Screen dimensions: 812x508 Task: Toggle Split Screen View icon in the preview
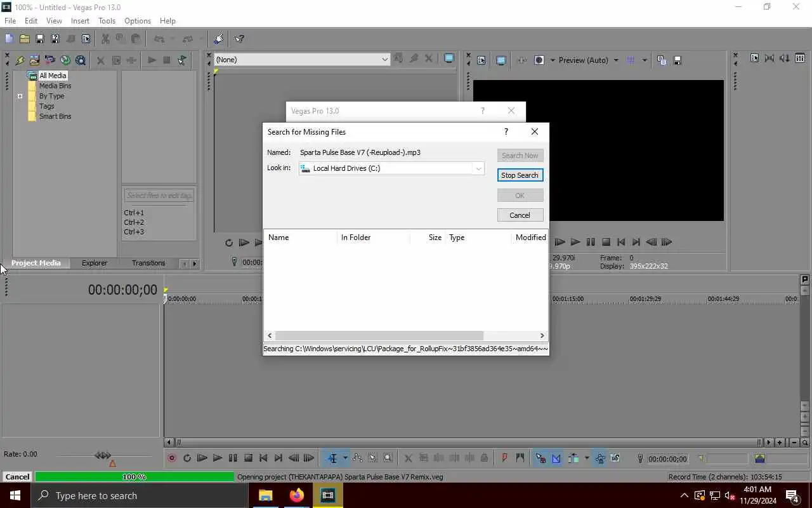click(539, 60)
